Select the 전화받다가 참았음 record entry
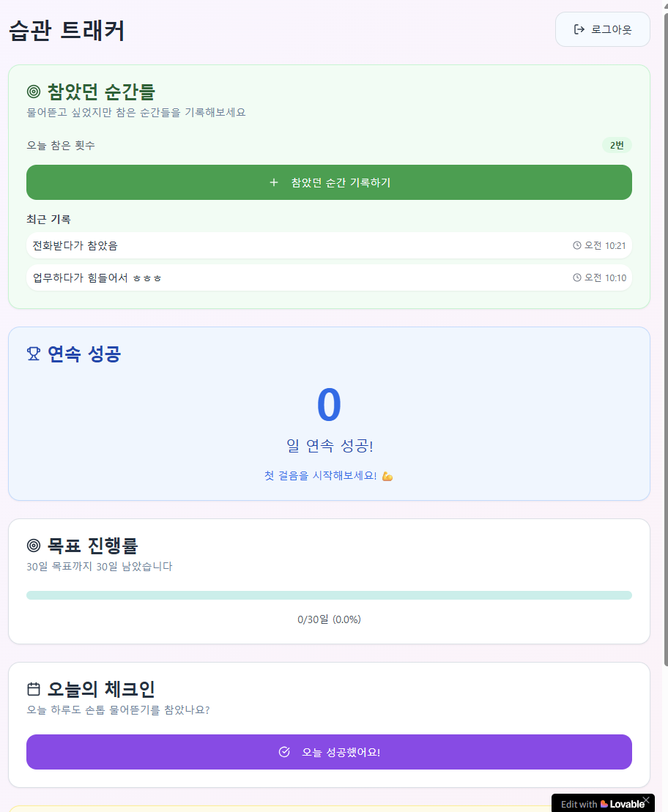Screen dimensions: 668x812 (329, 245)
